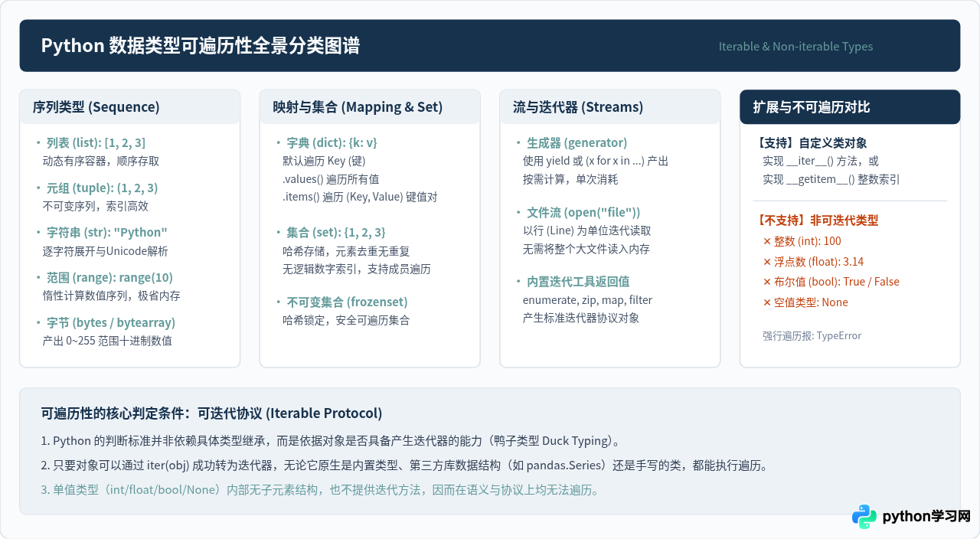This screenshot has height=539, width=980.
Task: Click '【支持】自定义类对象' heading
Action: [x=810, y=142]
